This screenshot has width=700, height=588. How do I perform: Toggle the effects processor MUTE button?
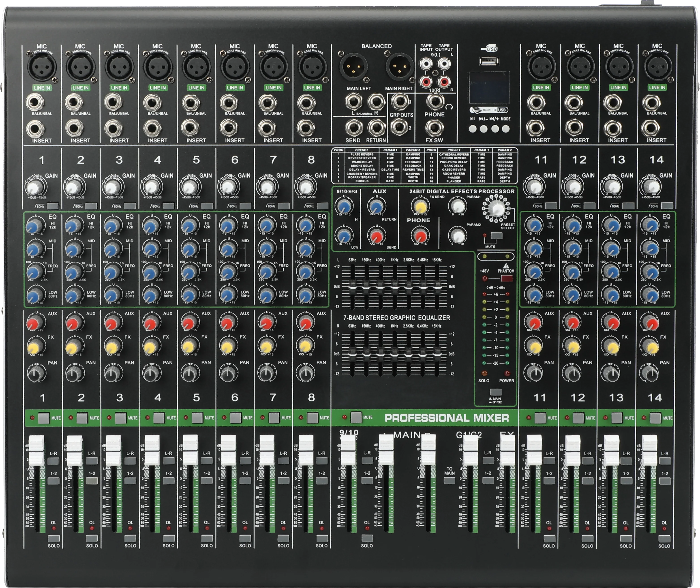click(497, 236)
